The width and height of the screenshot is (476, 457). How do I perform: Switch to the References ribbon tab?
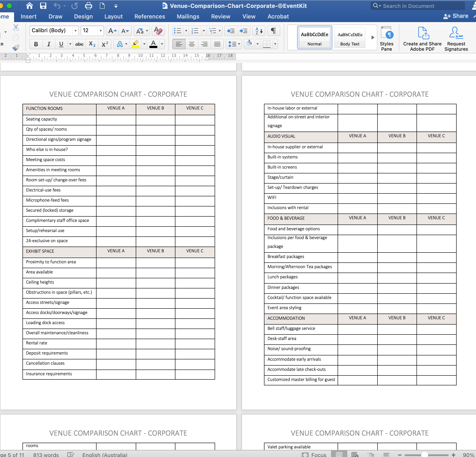click(150, 17)
